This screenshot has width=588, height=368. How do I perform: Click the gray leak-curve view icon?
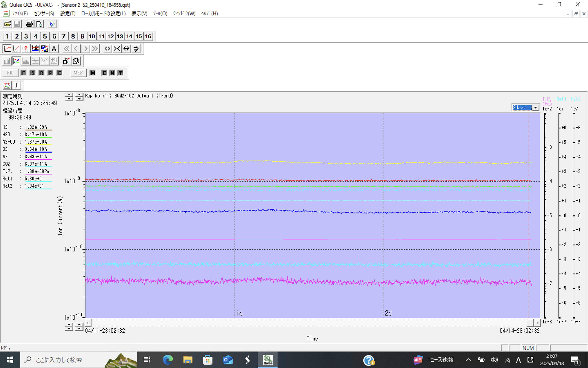[35, 61]
